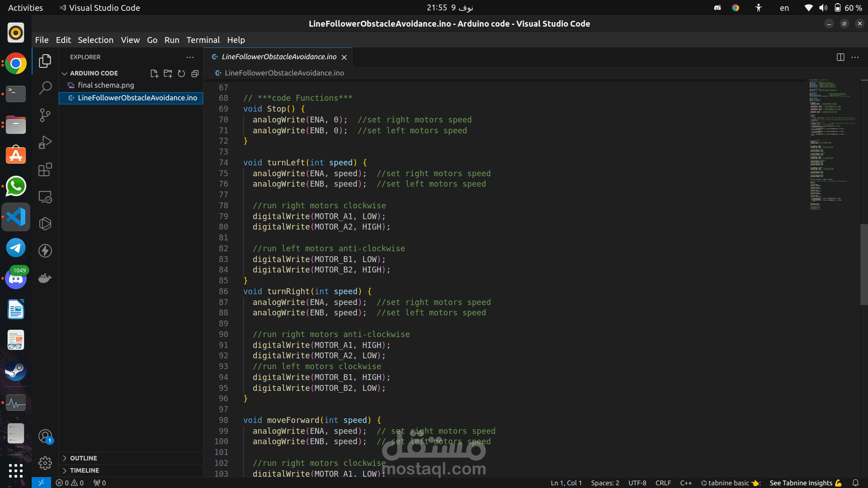The width and height of the screenshot is (868, 488).
Task: Change Spaces: 2 indentation setting
Action: (x=605, y=483)
